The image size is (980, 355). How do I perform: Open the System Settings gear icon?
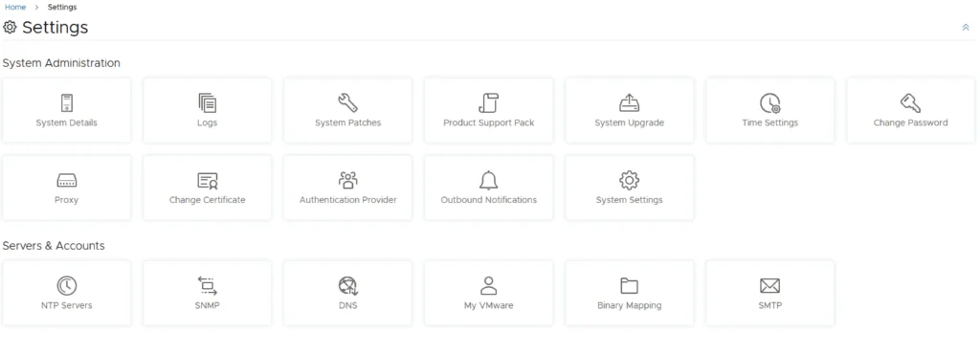tap(630, 180)
